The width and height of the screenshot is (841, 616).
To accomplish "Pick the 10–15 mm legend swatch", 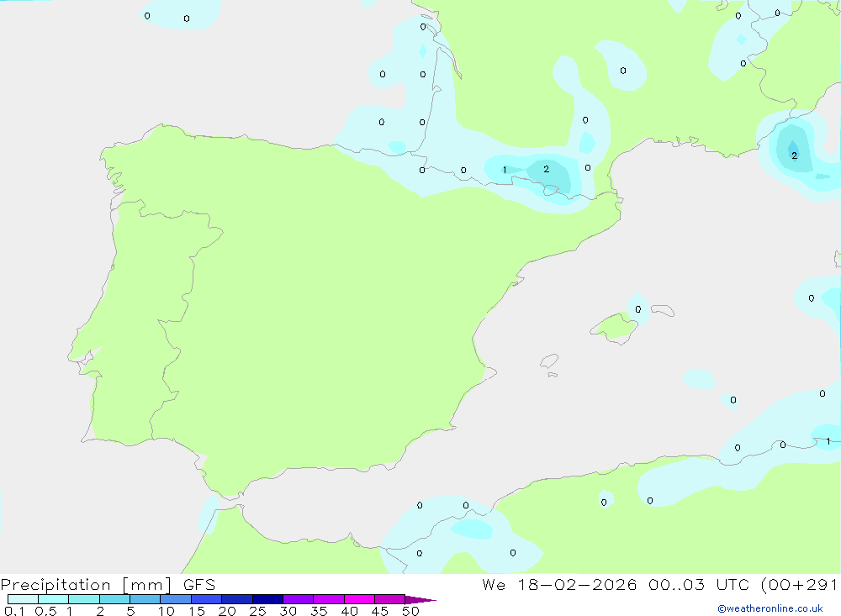I will (176, 599).
